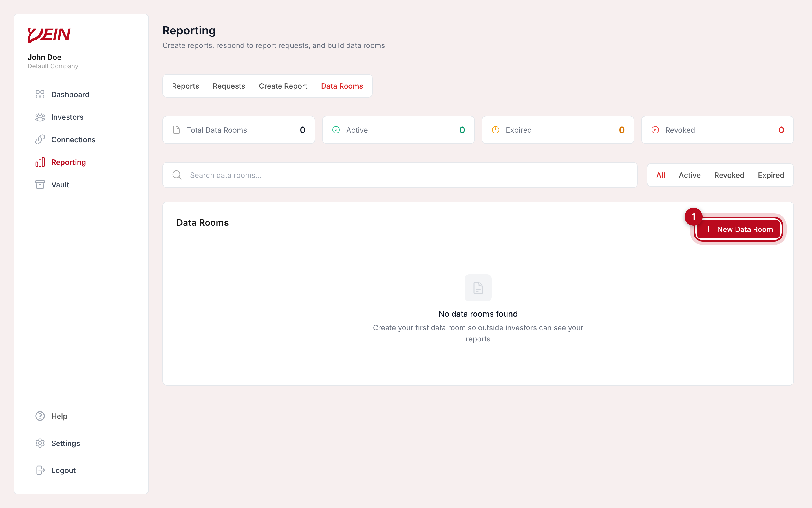Click the Help question mark icon
Screen dimensions: 812x508
pos(40,416)
